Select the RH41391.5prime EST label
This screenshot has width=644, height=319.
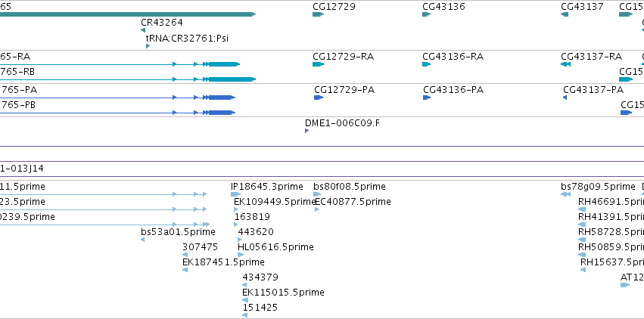tap(611, 217)
